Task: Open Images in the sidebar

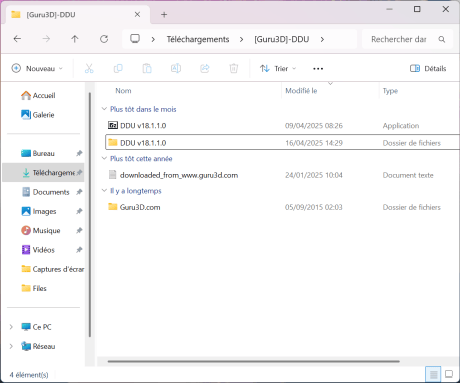Action: [39, 211]
